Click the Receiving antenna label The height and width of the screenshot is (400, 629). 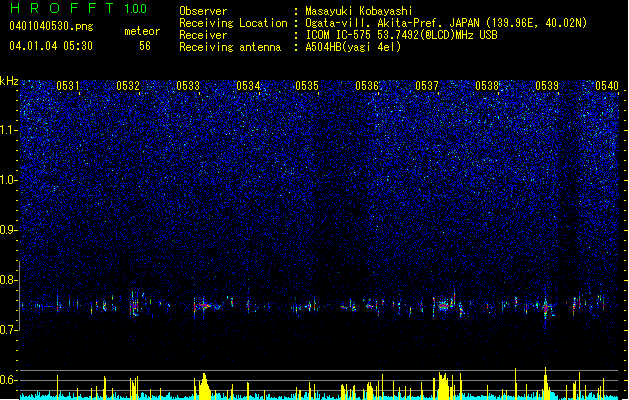coord(230,47)
